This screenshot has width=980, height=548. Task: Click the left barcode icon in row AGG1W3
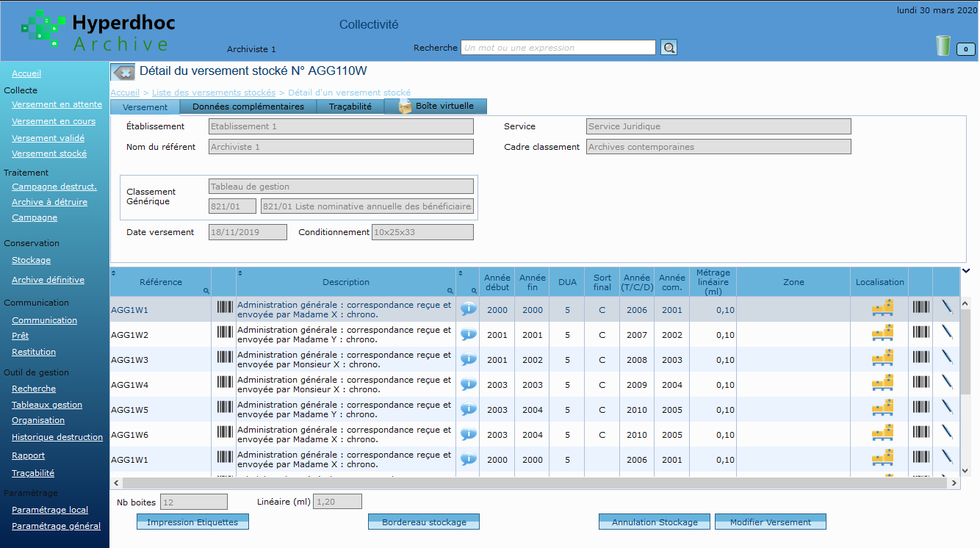[225, 358]
